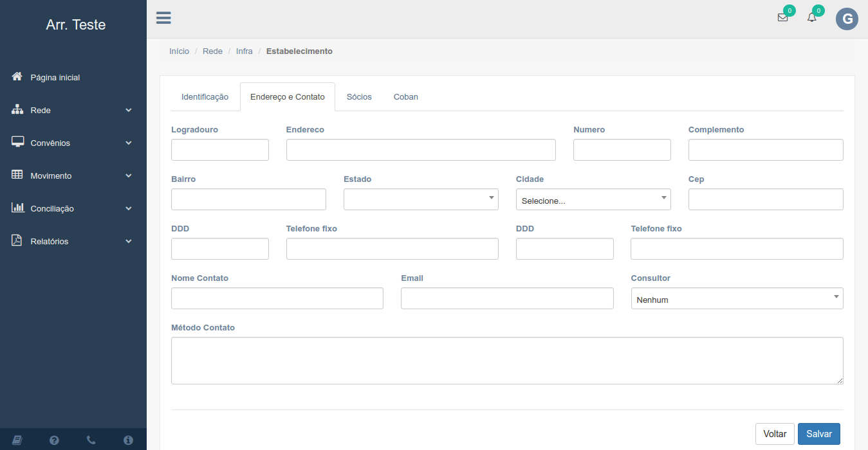Open the bell alerts icon
The height and width of the screenshot is (450, 868).
pyautogui.click(x=812, y=18)
